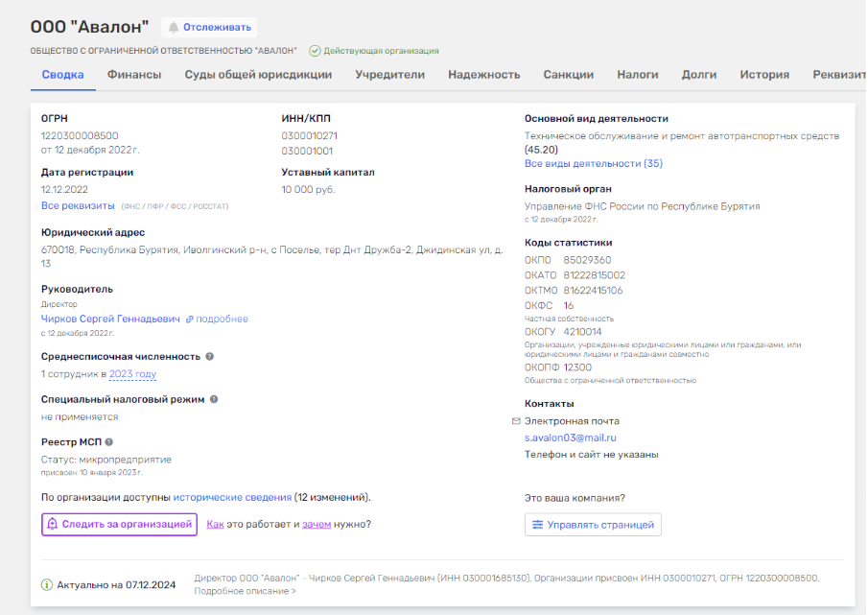
Task: Click email s.avalon03@mail.ru
Action: (x=570, y=438)
